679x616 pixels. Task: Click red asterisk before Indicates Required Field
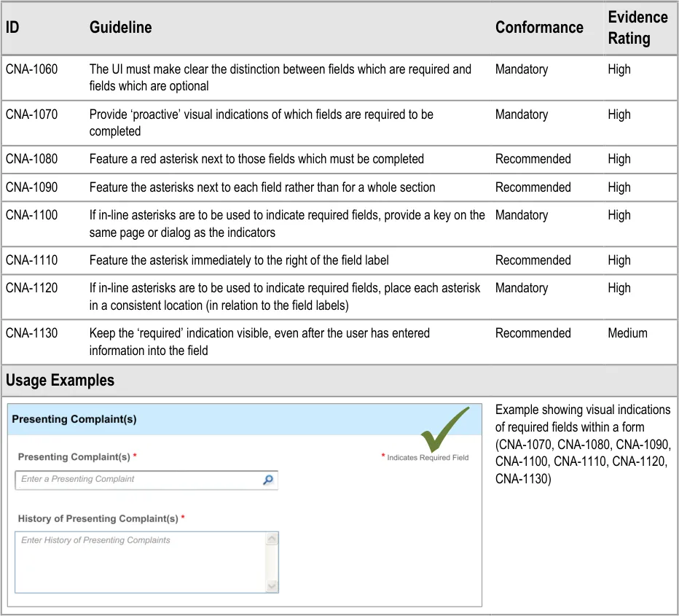click(x=383, y=456)
